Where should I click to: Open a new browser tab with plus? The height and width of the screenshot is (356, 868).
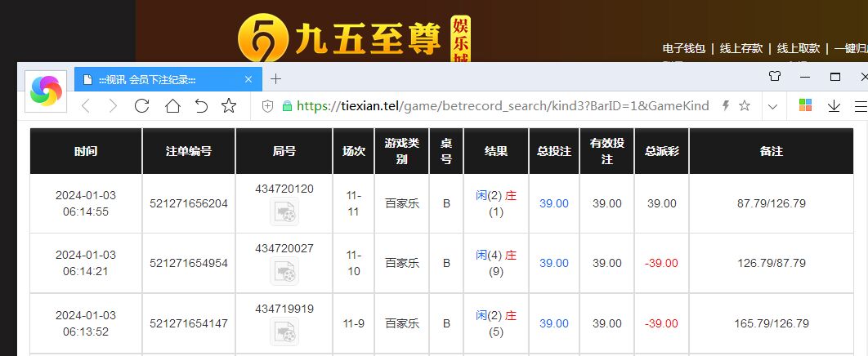tap(275, 79)
